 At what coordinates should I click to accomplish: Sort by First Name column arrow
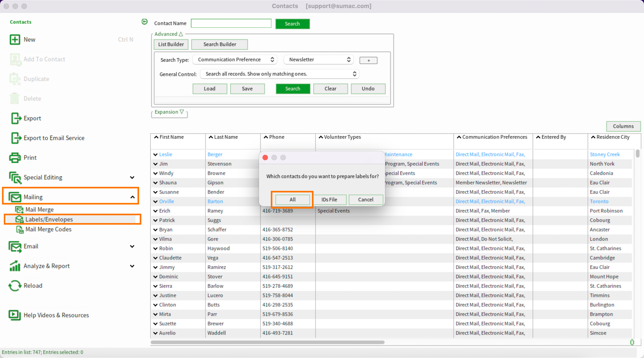(156, 137)
